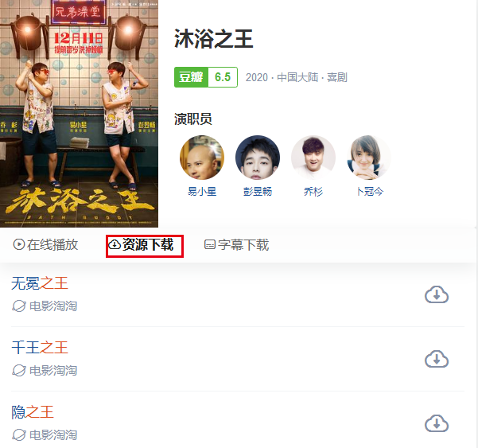Click planet icon under 千王之王
This screenshot has width=478, height=448.
[x=19, y=370]
